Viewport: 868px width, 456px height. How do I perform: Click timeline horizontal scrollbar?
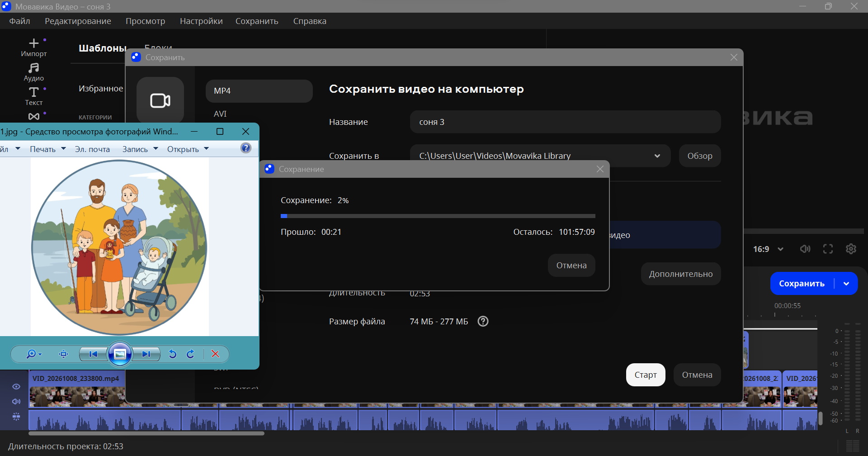tap(146, 433)
